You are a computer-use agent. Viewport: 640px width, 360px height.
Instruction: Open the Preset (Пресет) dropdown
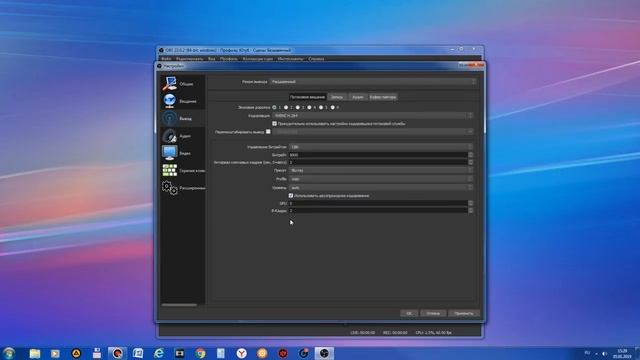(381, 170)
